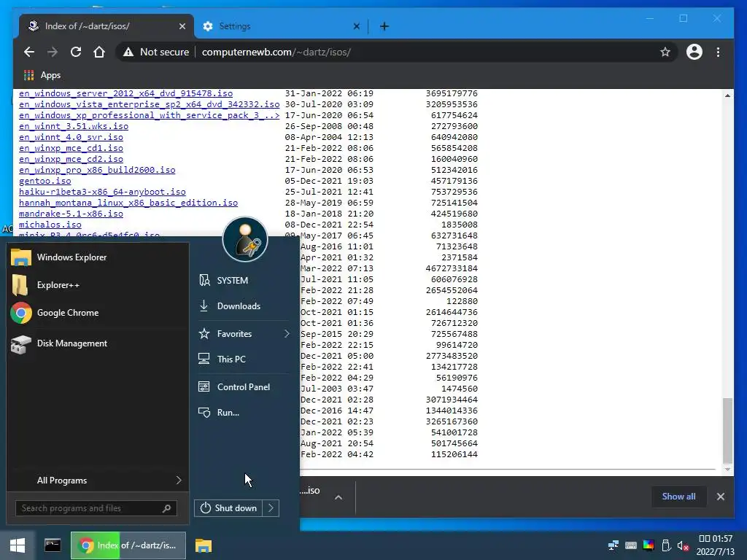747x560 pixels.
Task: Open en_winxp_mce_cd1.iso link
Action: [x=71, y=148]
